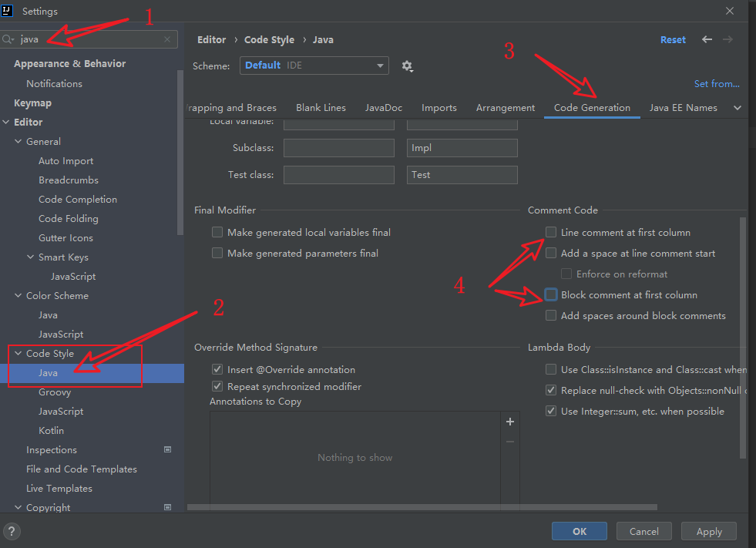Click the project-level icon beside Inspections
Image resolution: width=756 pixels, height=548 pixels.
coord(168,449)
